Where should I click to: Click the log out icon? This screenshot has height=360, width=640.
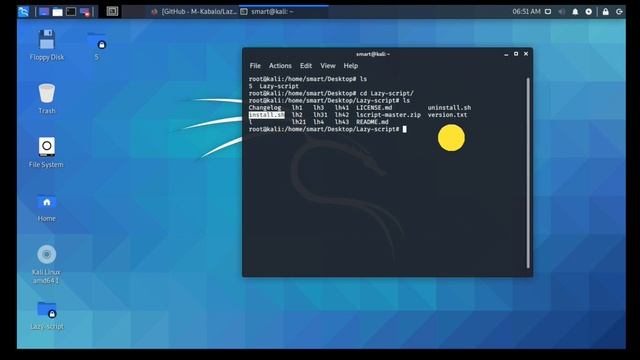tap(619, 11)
